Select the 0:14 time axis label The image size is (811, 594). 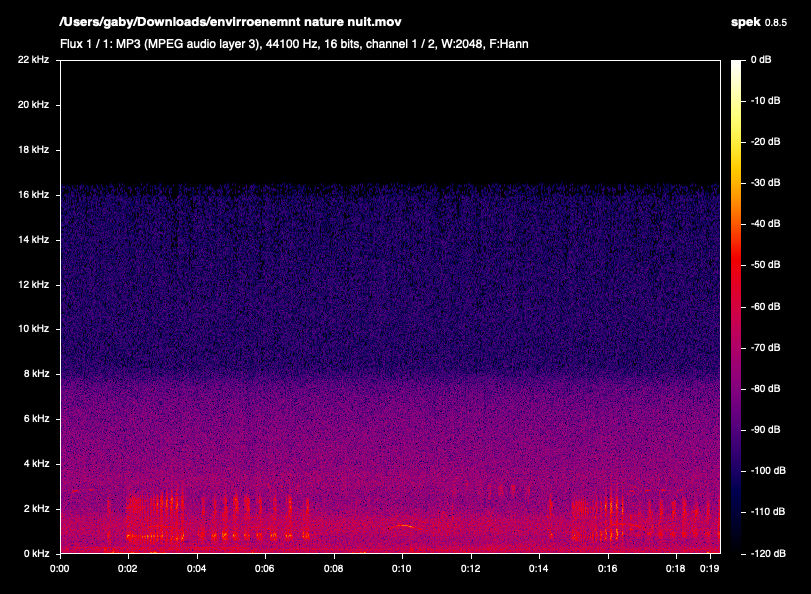point(539,568)
